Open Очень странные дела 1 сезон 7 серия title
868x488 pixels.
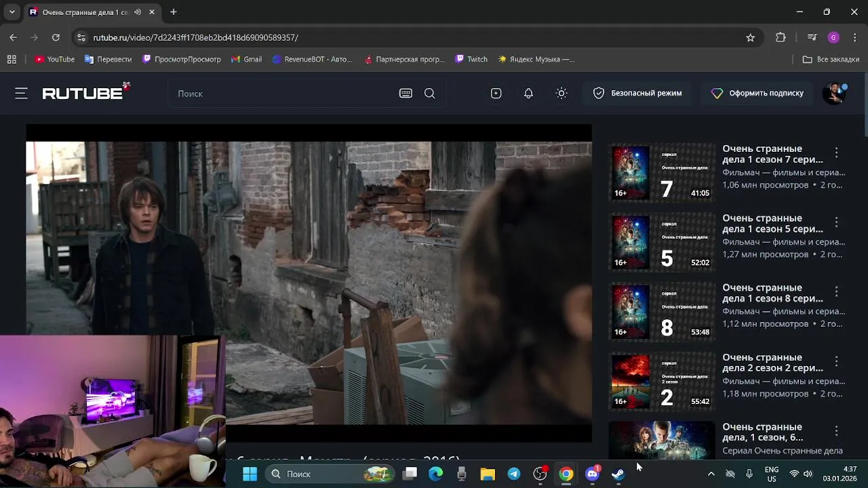772,154
